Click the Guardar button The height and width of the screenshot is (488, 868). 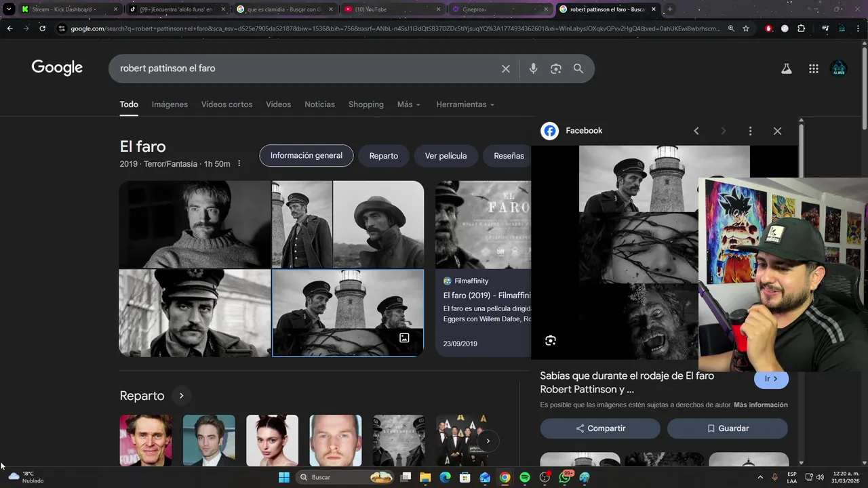click(x=728, y=428)
